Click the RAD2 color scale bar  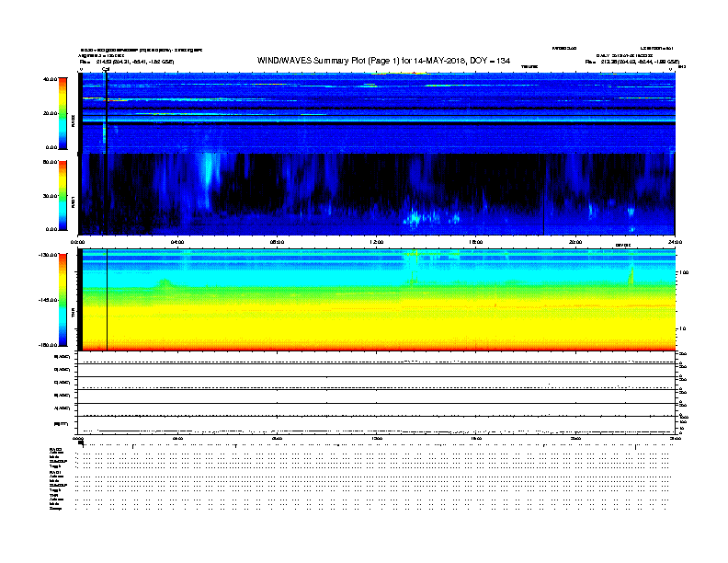click(63, 113)
